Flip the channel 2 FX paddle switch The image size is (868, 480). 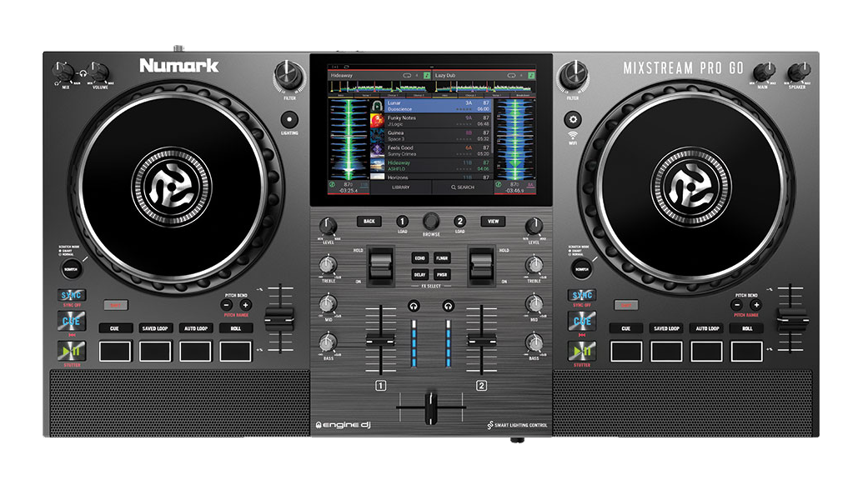(482, 265)
